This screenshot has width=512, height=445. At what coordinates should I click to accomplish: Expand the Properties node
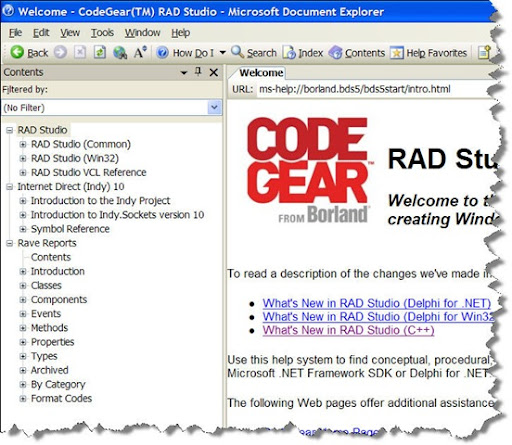[x=23, y=342]
